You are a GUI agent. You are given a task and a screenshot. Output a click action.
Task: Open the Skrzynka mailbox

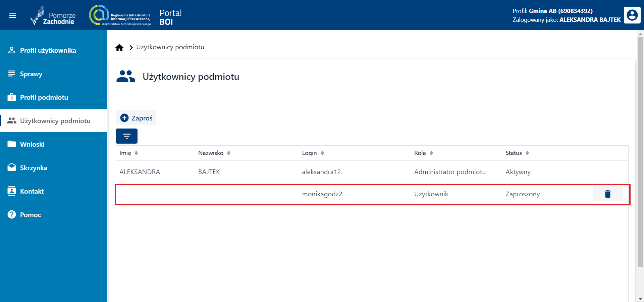34,168
